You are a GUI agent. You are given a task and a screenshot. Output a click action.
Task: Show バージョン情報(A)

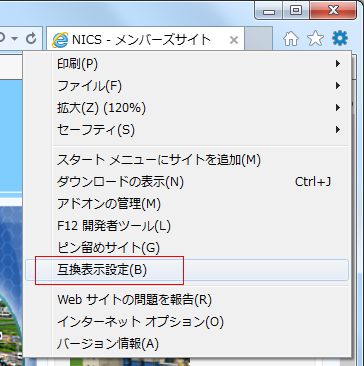click(x=187, y=343)
